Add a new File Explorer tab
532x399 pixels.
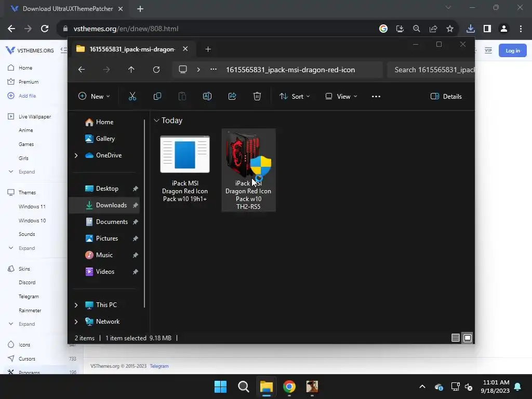coord(208,49)
